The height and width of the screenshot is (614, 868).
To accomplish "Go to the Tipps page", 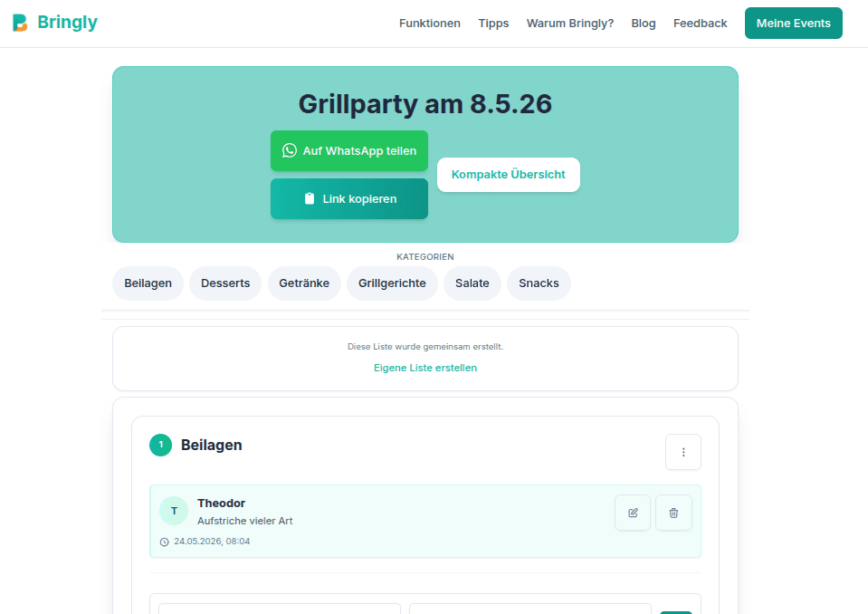I will click(493, 24).
